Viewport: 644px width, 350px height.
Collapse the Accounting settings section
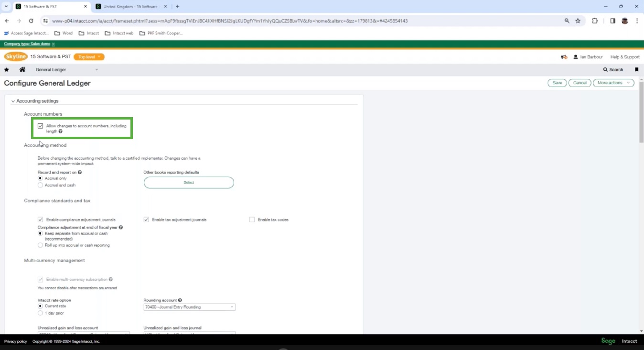tap(13, 101)
